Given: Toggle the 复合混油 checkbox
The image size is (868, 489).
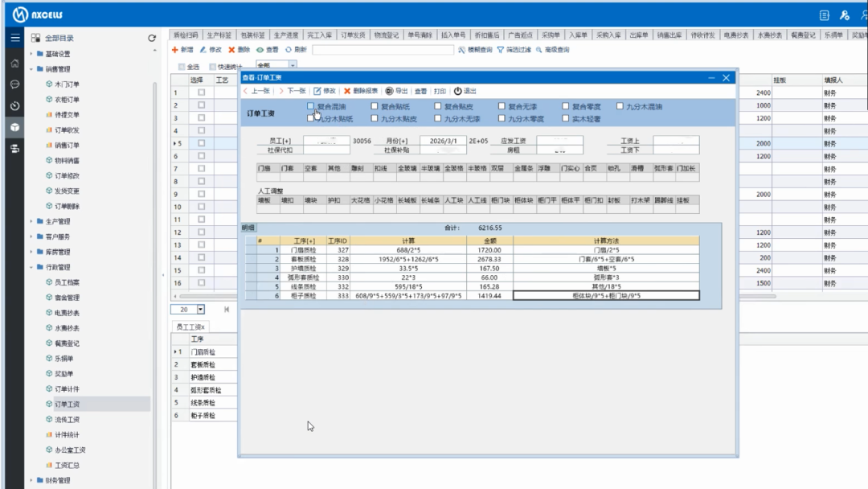Looking at the screenshot, I should (310, 106).
